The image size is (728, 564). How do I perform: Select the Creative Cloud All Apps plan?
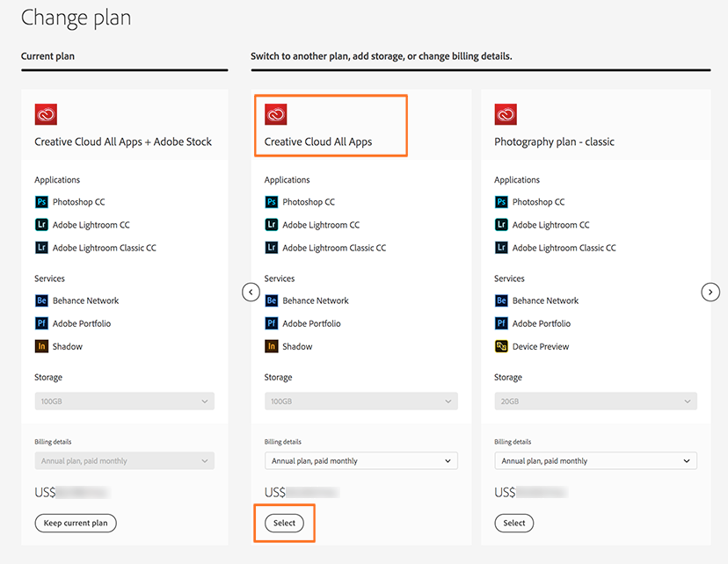(x=284, y=523)
